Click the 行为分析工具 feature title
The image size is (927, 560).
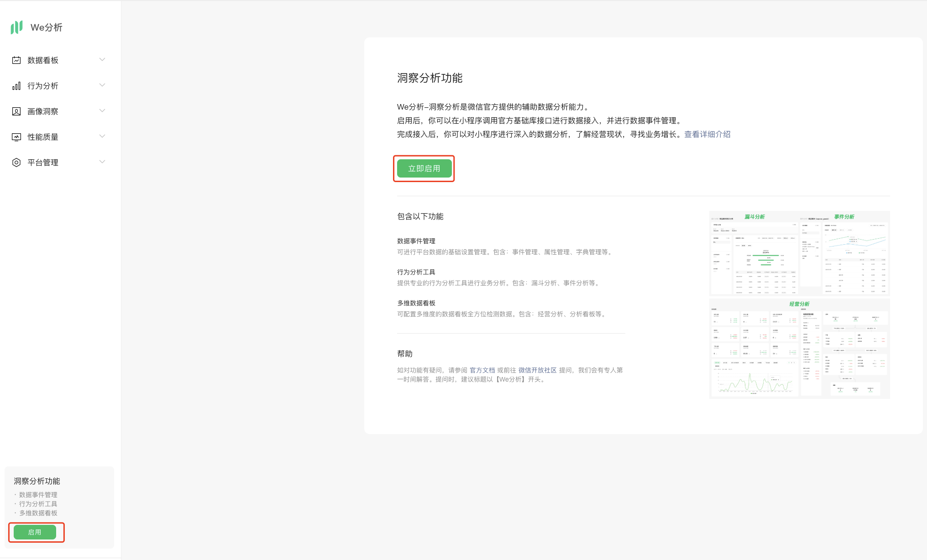(x=416, y=272)
